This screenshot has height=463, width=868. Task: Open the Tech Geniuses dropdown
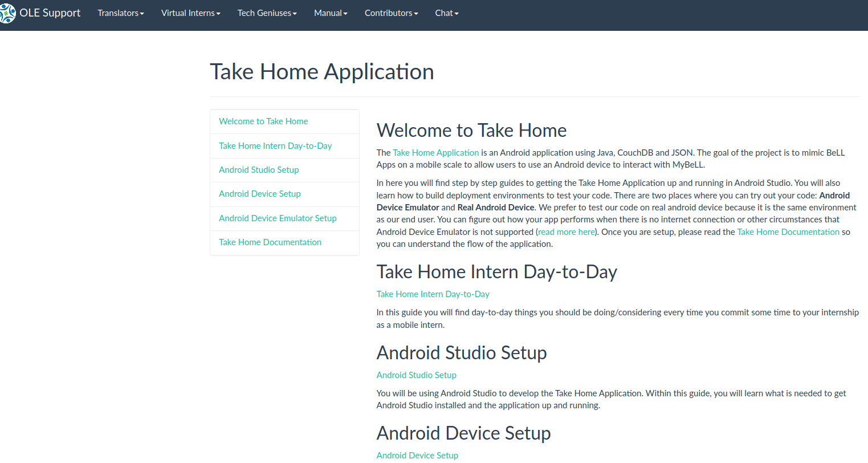(267, 13)
